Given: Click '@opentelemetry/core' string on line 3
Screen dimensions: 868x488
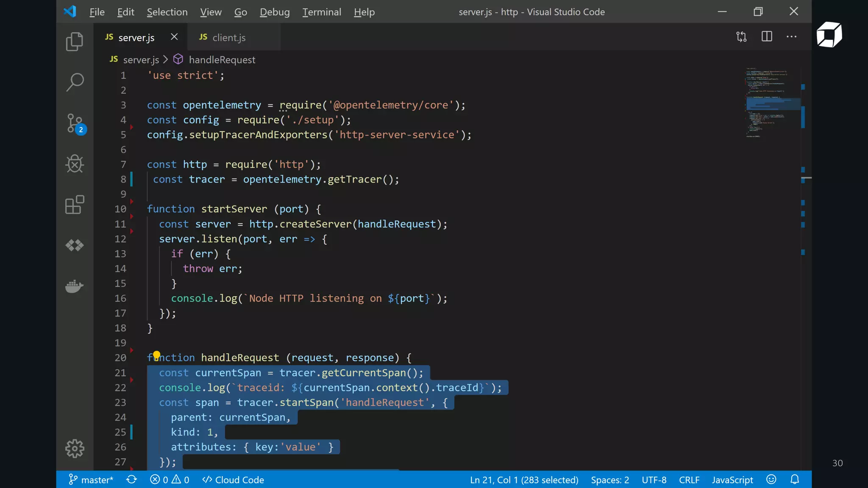Looking at the screenshot, I should (x=391, y=105).
